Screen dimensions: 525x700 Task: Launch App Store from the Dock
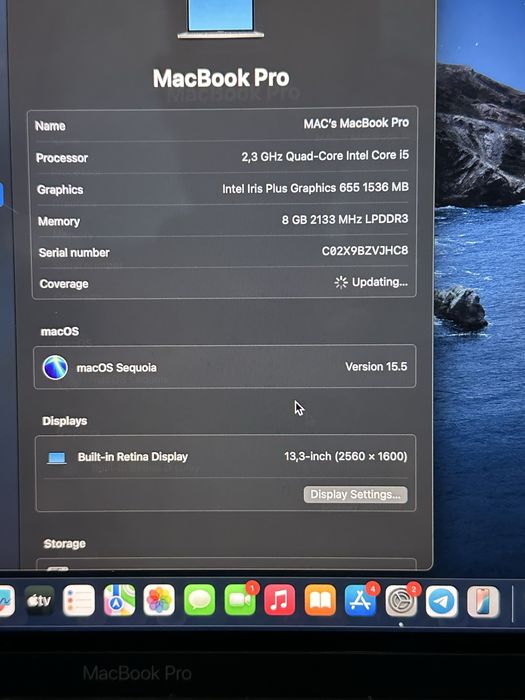[x=360, y=600]
